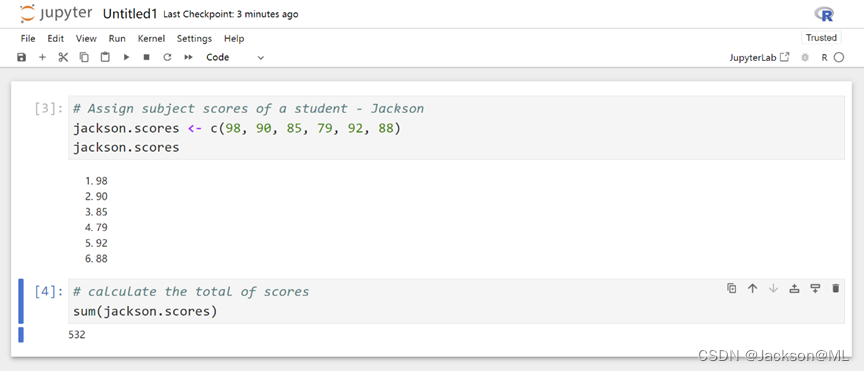
Task: Select the output value 532
Action: [77, 335]
